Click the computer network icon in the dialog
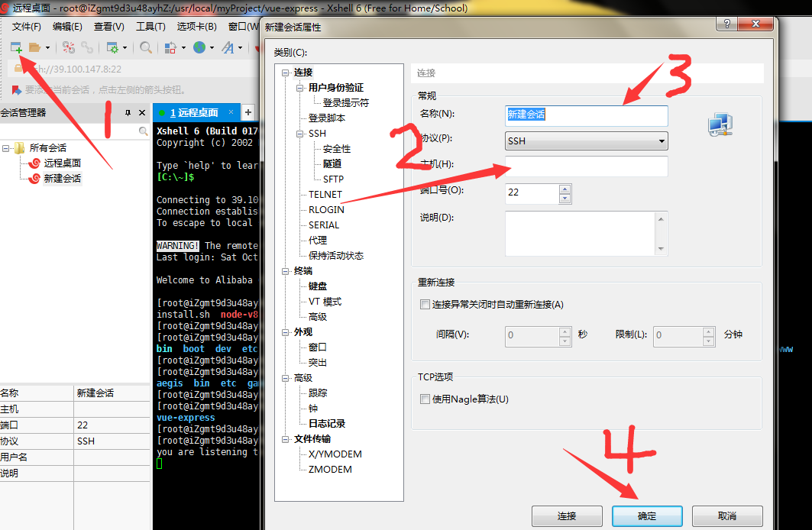 720,124
